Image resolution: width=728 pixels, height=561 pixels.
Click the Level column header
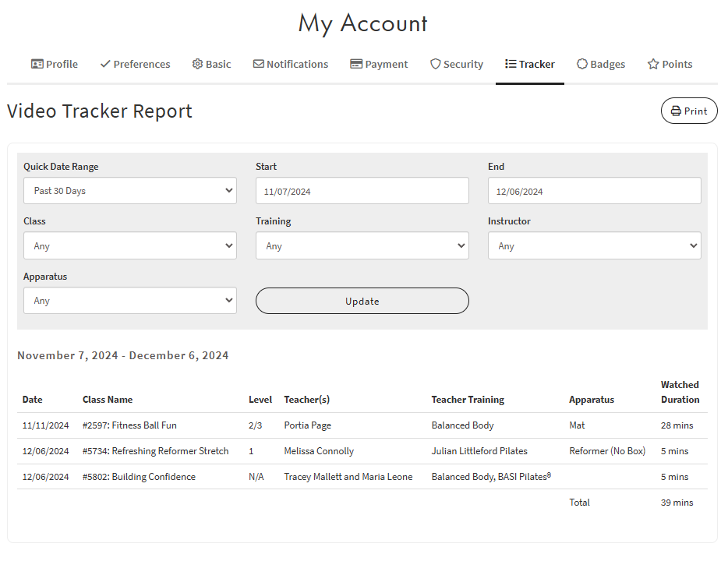(260, 400)
